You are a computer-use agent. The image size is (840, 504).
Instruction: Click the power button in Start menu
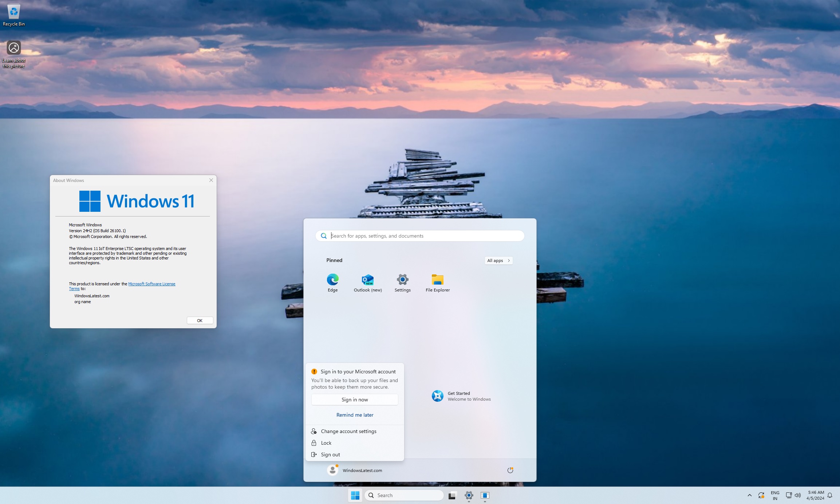510,470
